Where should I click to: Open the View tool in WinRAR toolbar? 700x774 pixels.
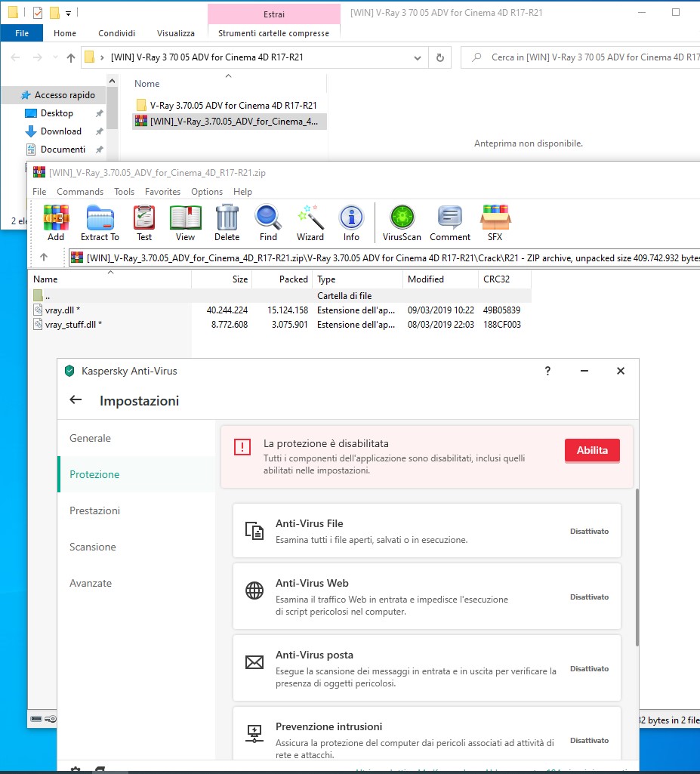185,223
